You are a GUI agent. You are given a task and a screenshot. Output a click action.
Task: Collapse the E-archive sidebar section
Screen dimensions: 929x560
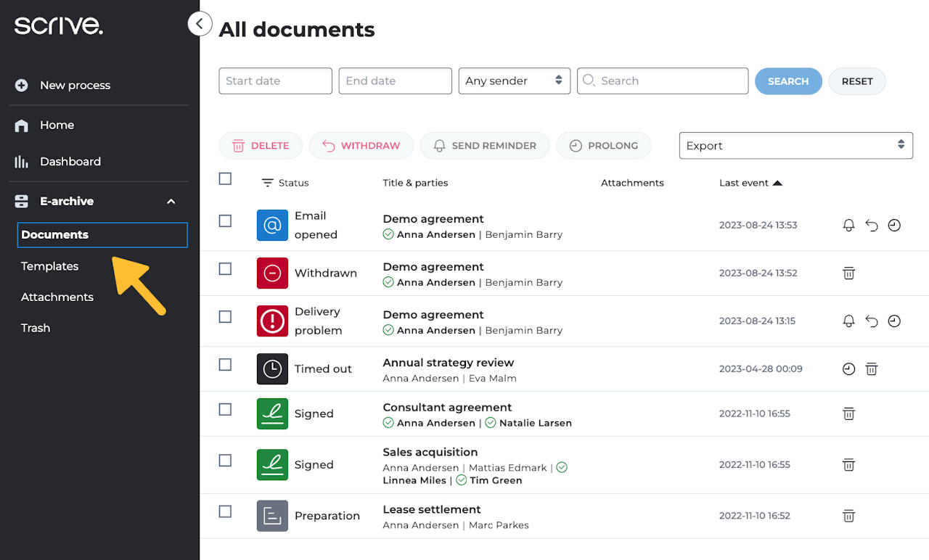pos(171,201)
